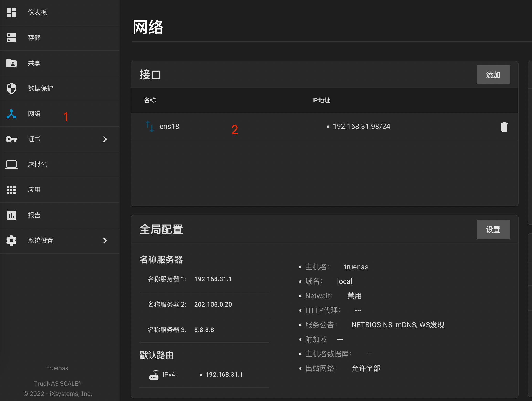Click the 添加 button for interfaces
This screenshot has width=532, height=401.
[x=493, y=75]
